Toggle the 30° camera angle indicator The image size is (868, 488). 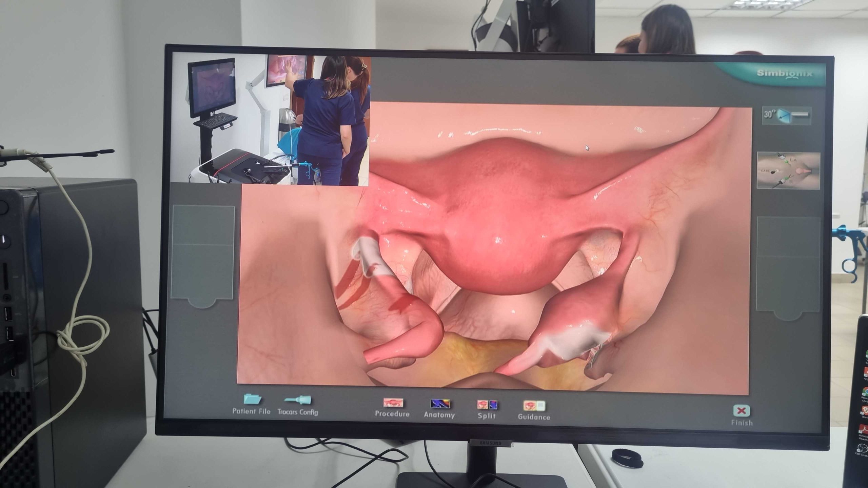click(x=786, y=116)
